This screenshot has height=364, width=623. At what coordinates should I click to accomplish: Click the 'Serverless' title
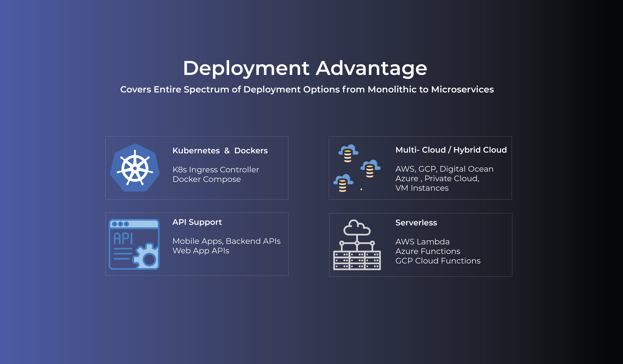coord(416,223)
